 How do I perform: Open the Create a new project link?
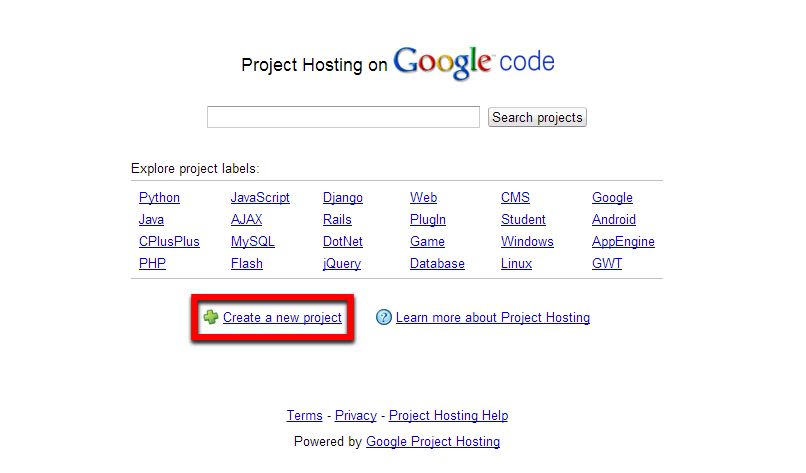pos(282,318)
